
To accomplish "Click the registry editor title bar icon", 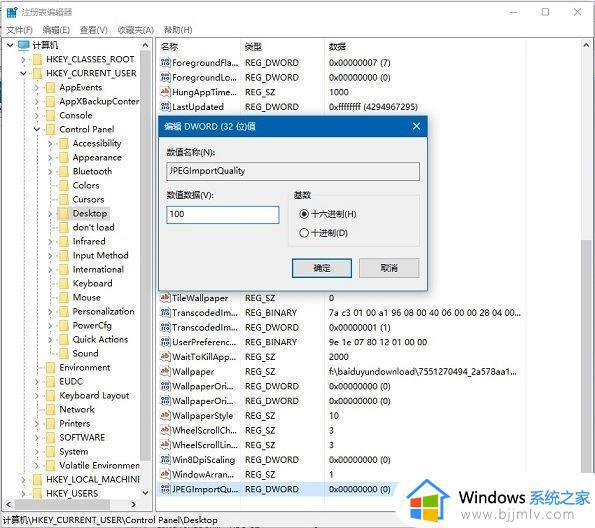I will tap(12, 12).
